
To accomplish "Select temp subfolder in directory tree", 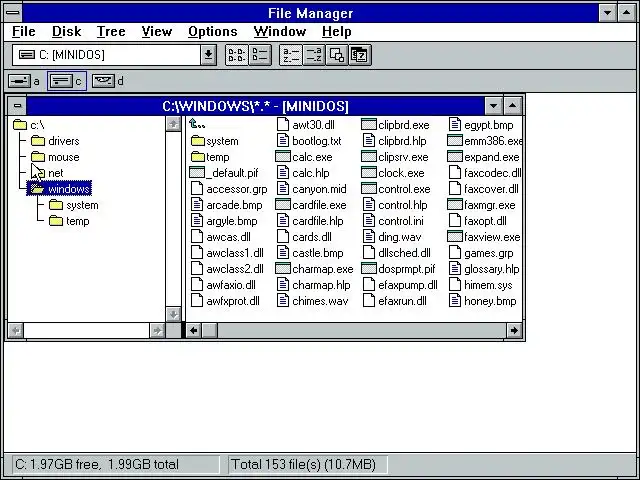I will pyautogui.click(x=69, y=221).
